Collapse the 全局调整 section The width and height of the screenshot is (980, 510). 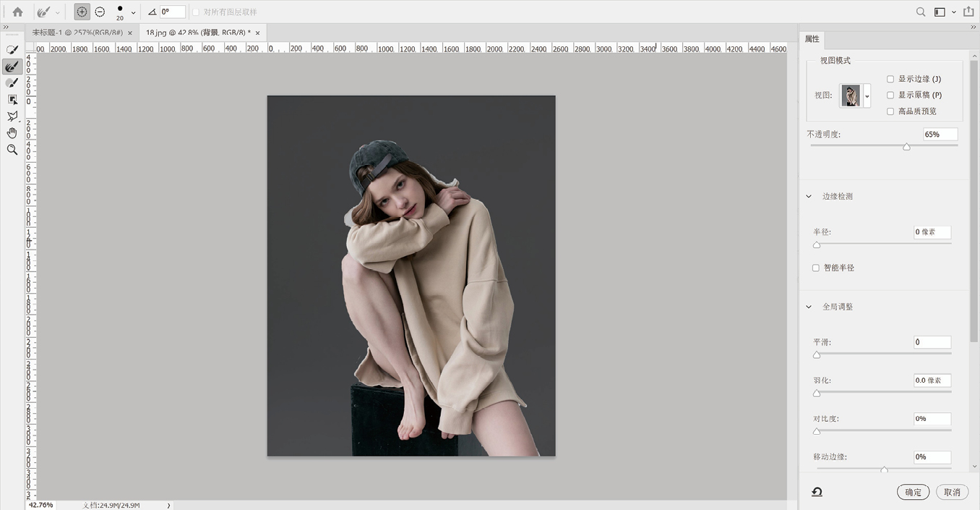click(x=809, y=307)
